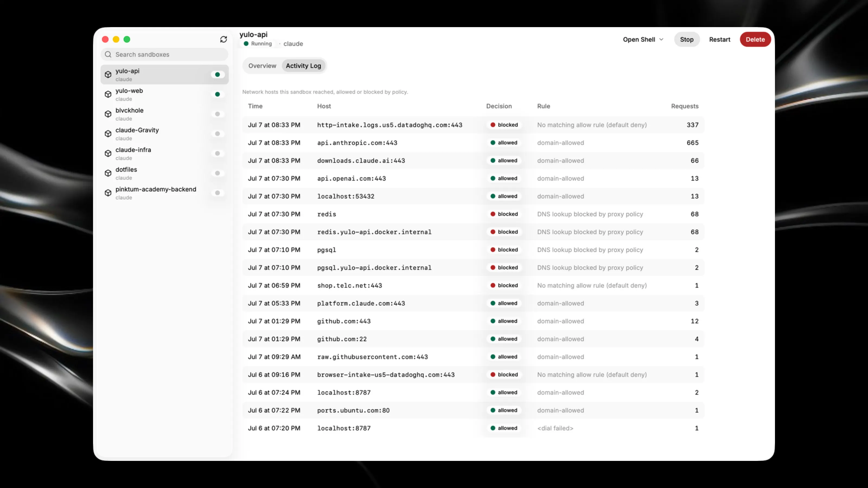
Task: Click the cube icon next to yulo-api
Action: (108, 75)
